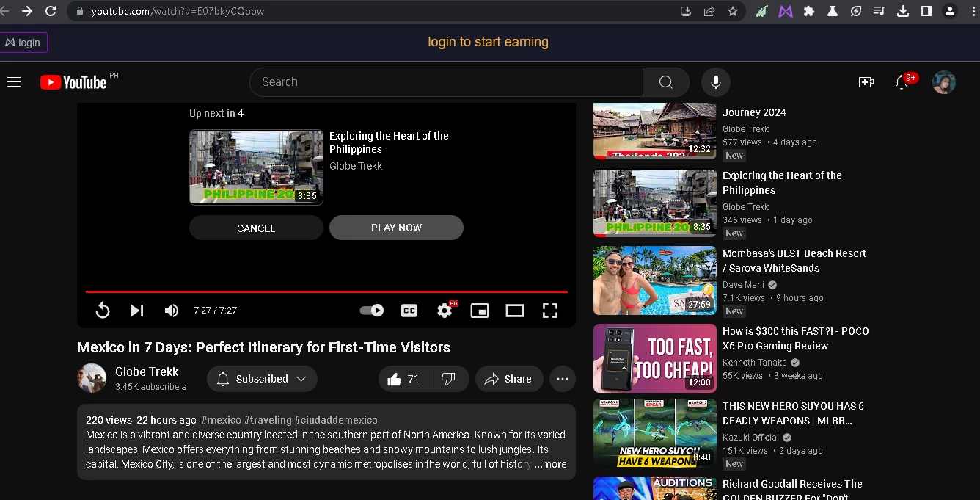Toggle closed captions CC button
980x500 pixels.
click(x=409, y=311)
